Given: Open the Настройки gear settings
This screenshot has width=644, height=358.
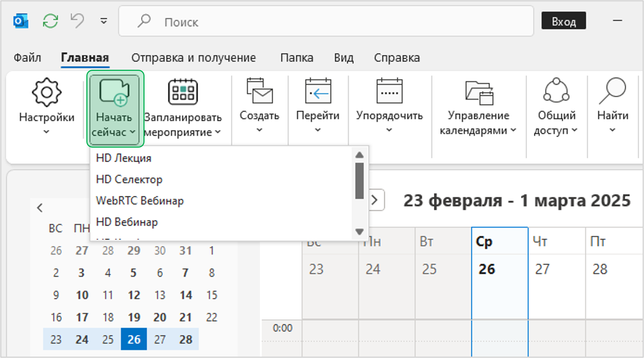Looking at the screenshot, I should [47, 93].
